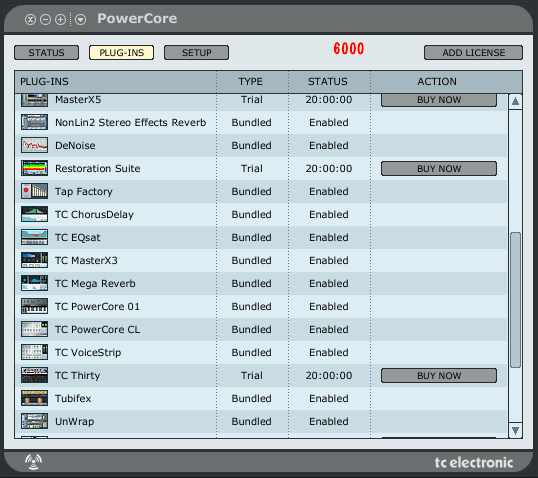Image resolution: width=538 pixels, height=478 pixels.
Task: Click the TC Thirty plug-in icon
Action: pos(34,375)
